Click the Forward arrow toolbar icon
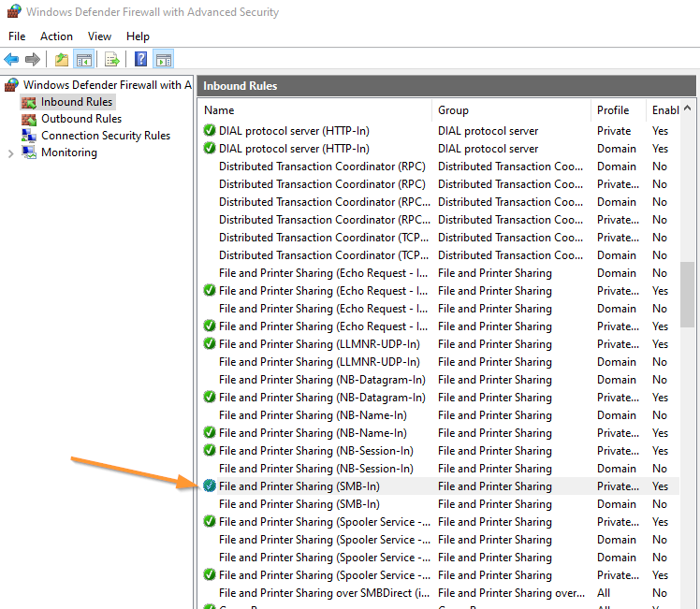Viewport: 700px width, 609px height. click(x=33, y=59)
